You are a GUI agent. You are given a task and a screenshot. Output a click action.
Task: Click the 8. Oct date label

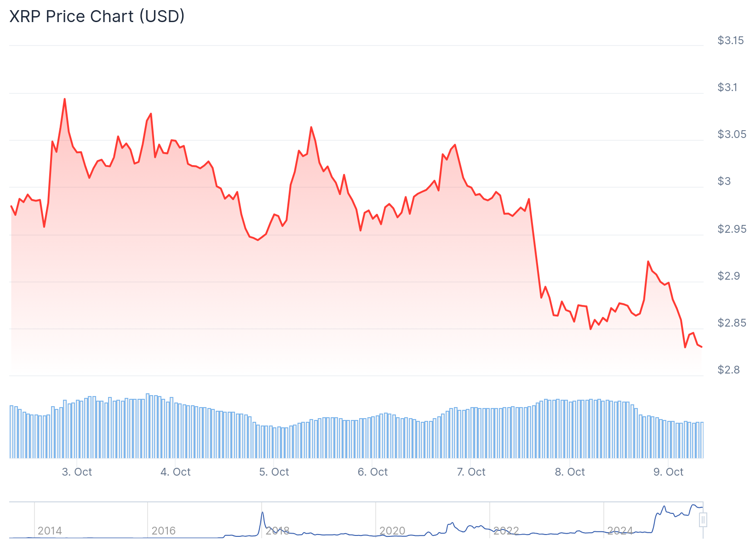[x=570, y=472]
